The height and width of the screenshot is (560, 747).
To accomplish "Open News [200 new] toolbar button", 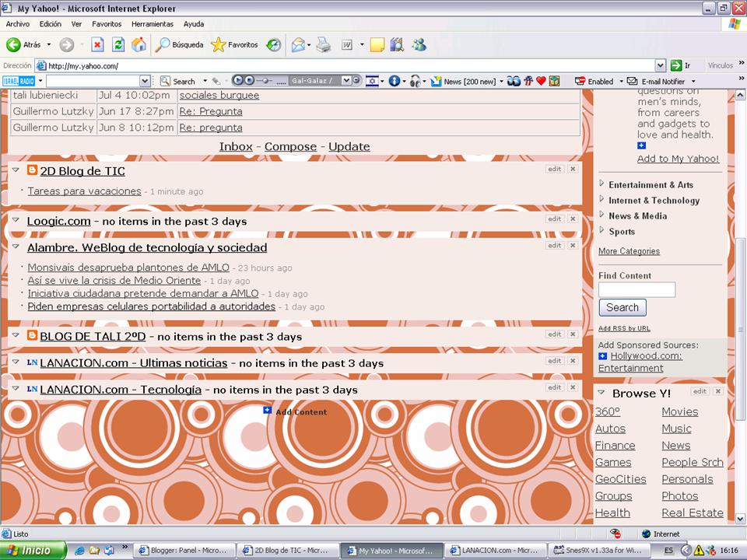I will 464,82.
